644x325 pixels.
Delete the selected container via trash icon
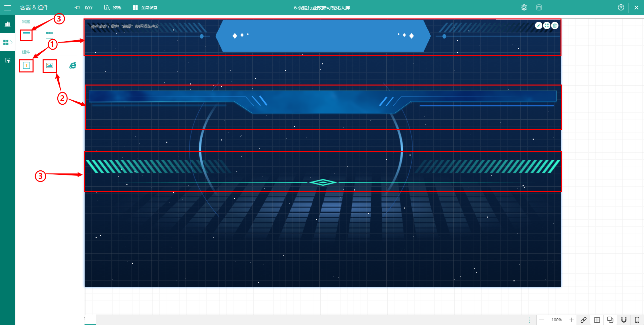click(x=555, y=25)
